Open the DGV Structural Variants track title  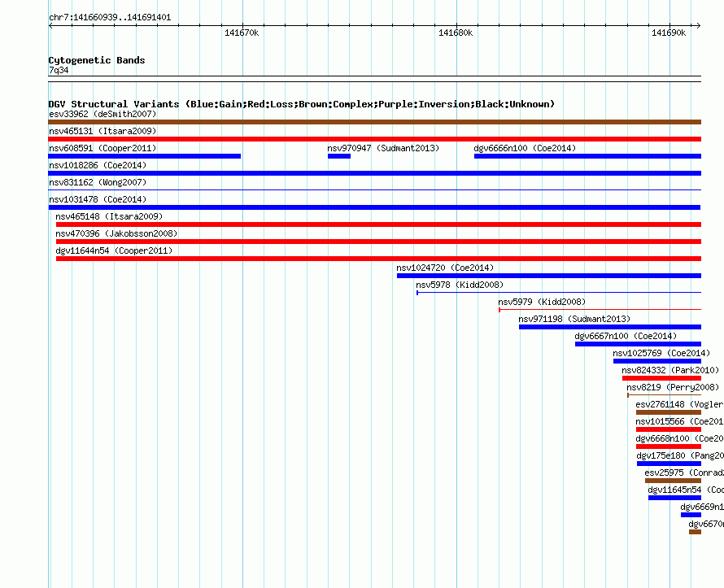click(x=301, y=104)
